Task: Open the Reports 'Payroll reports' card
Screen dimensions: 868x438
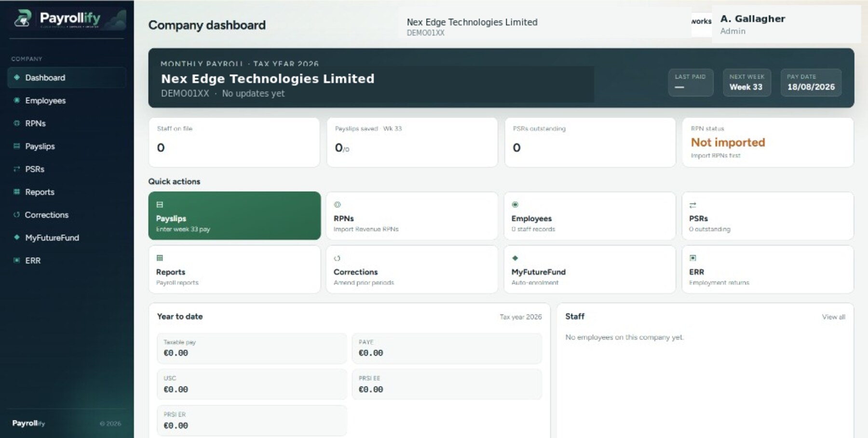Action: click(234, 269)
